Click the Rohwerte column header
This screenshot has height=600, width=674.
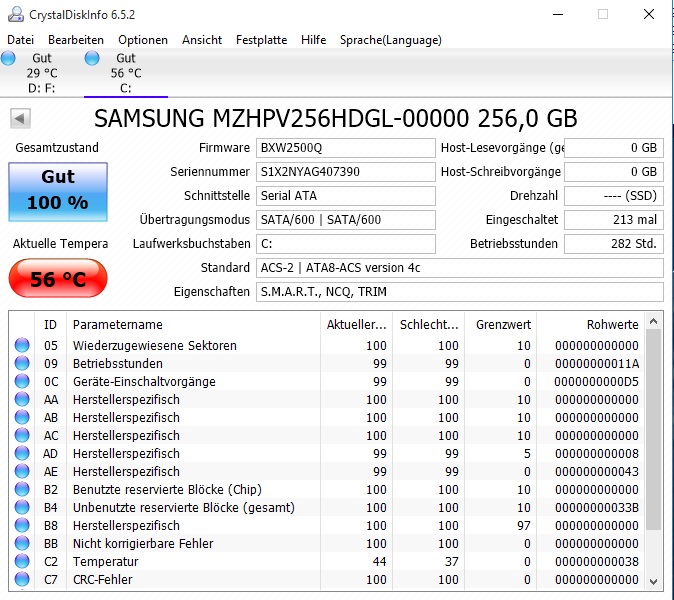pyautogui.click(x=590, y=324)
